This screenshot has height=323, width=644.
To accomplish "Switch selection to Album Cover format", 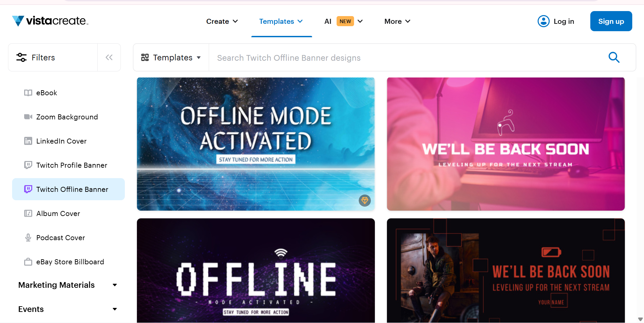I will pos(58,213).
